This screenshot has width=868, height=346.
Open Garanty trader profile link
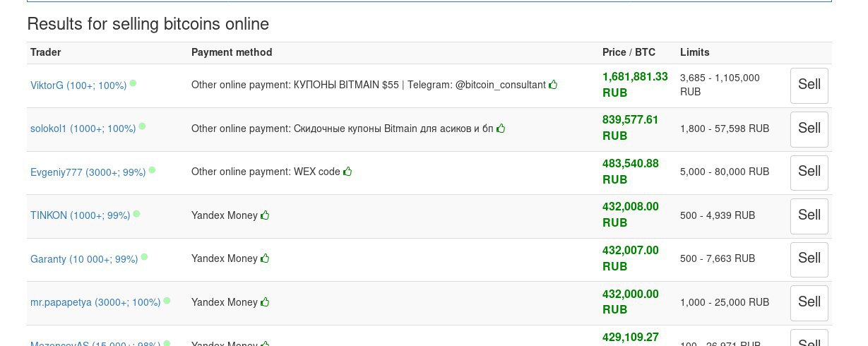(x=84, y=259)
